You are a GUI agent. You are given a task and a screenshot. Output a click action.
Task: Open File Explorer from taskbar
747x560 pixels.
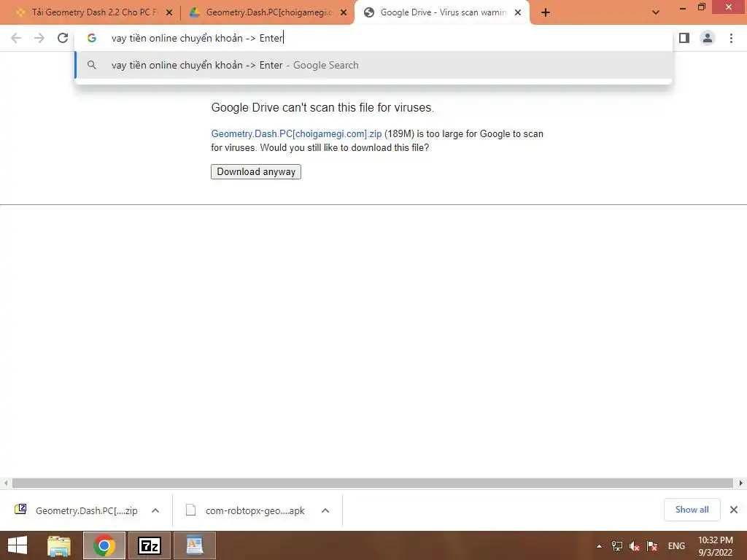59,545
